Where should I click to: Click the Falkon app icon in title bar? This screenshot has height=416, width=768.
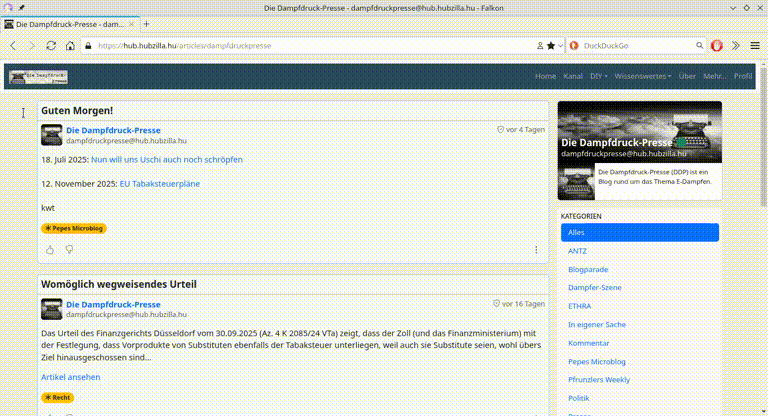click(x=8, y=8)
